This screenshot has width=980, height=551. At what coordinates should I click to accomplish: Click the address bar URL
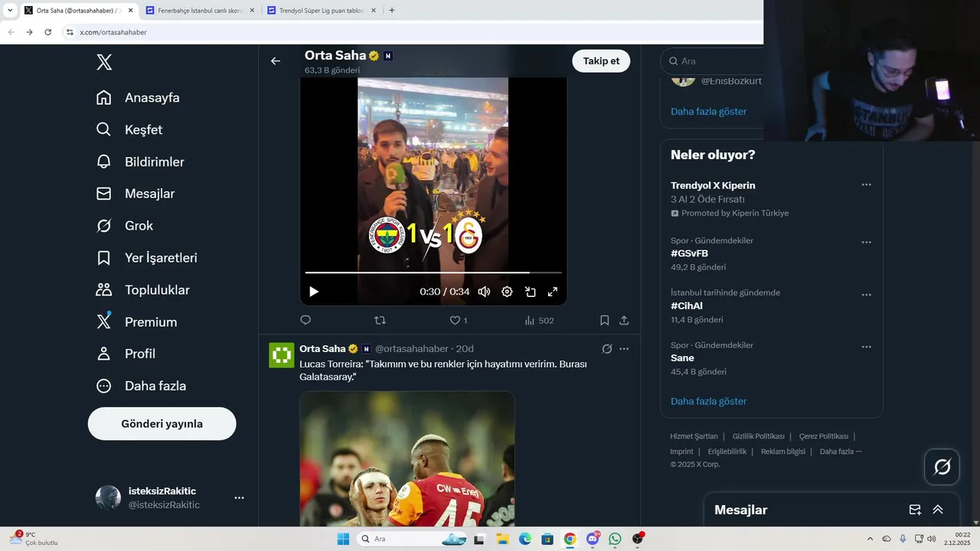coord(113,32)
